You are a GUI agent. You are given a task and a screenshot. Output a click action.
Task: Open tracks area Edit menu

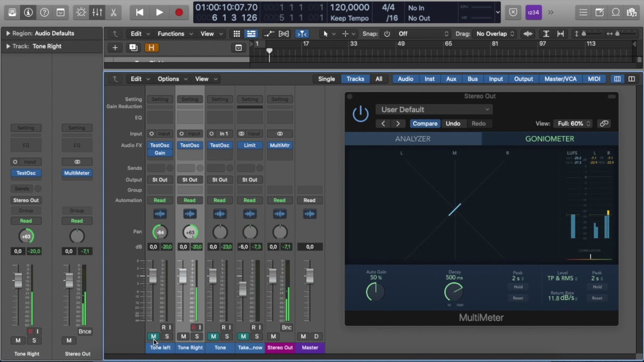point(140,34)
